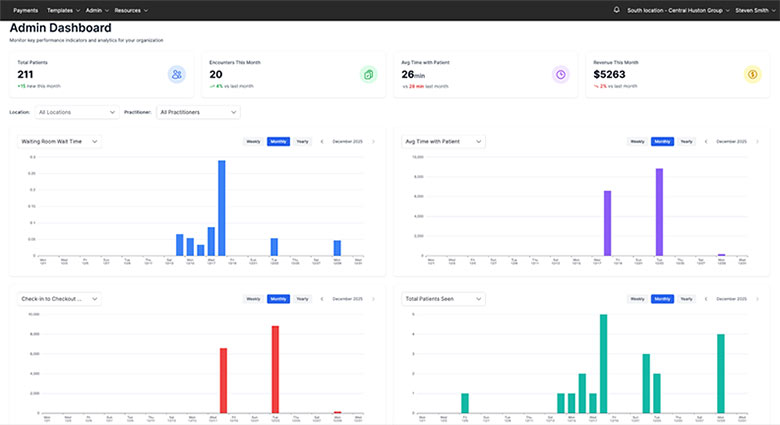
Task: Open the All Practitioners dropdown
Action: [x=199, y=112]
